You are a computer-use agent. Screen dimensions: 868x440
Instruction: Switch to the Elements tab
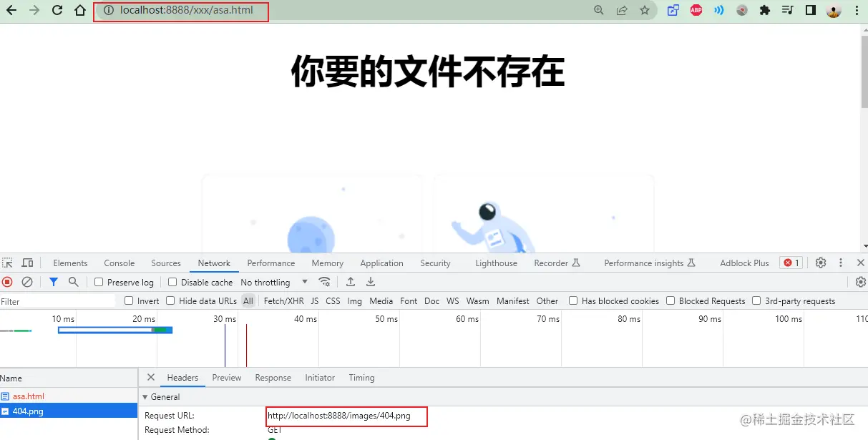click(x=70, y=263)
